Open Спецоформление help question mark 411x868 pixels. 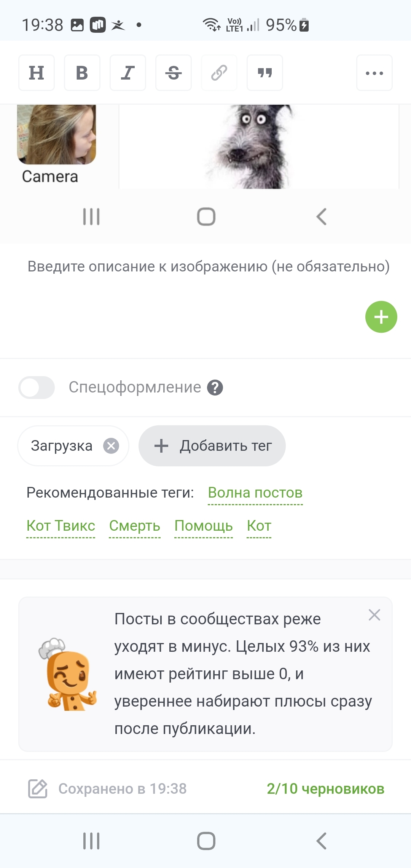coord(215,388)
